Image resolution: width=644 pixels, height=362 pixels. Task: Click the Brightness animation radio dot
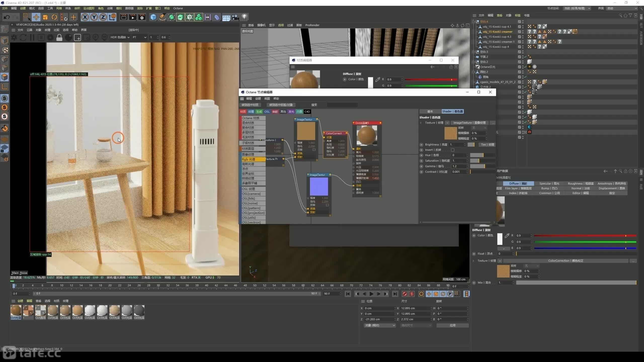point(421,145)
